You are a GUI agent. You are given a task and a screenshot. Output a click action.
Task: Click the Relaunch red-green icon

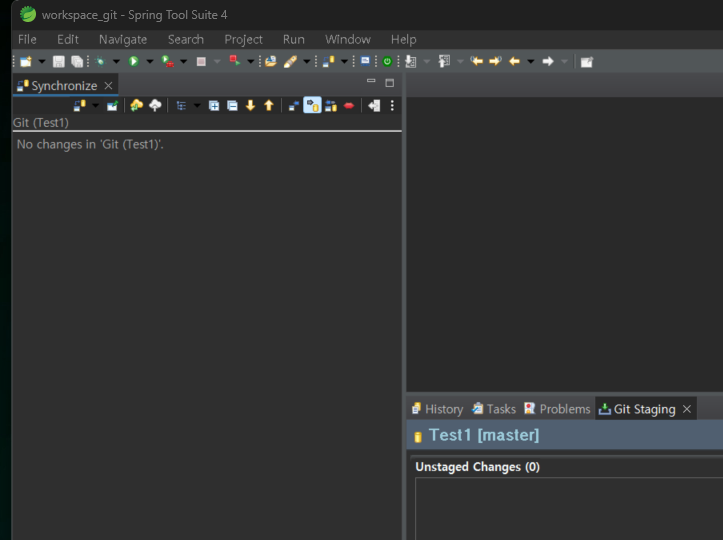tap(235, 61)
